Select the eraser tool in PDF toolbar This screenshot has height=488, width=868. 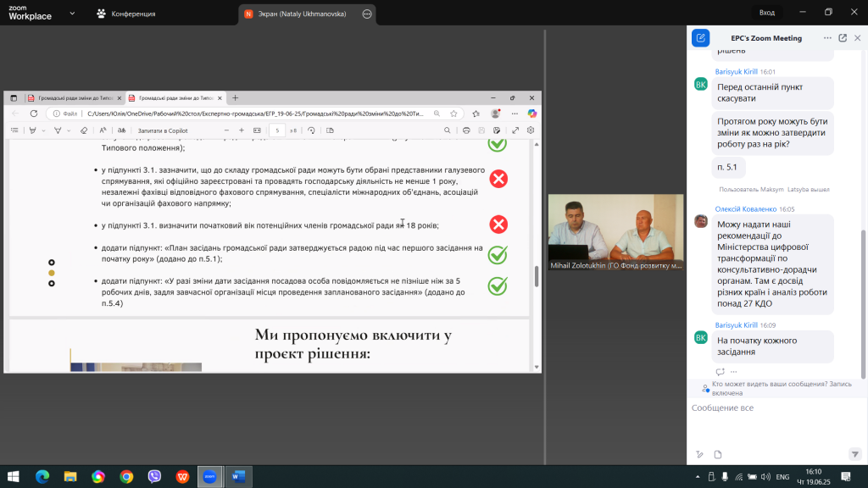coord(83,130)
